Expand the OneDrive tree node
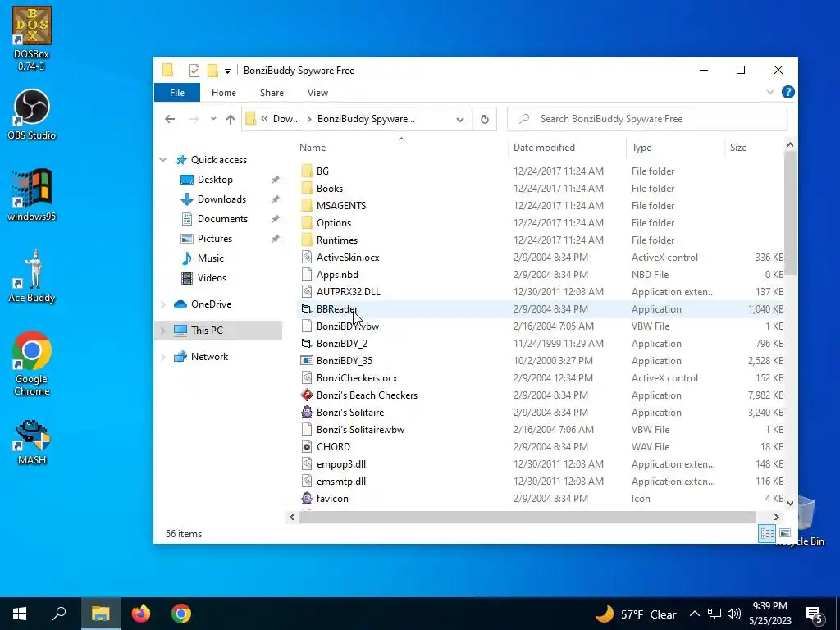Viewport: 840px width, 630px height. point(163,304)
